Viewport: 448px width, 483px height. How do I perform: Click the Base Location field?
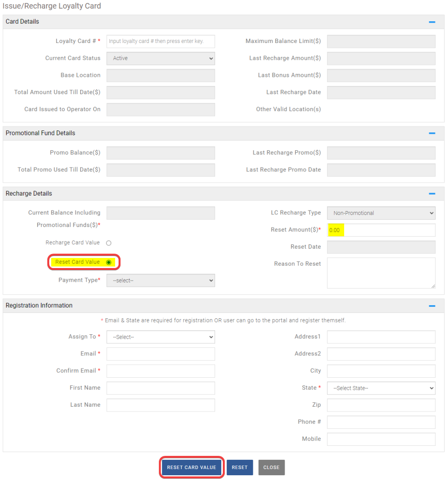[x=160, y=75]
